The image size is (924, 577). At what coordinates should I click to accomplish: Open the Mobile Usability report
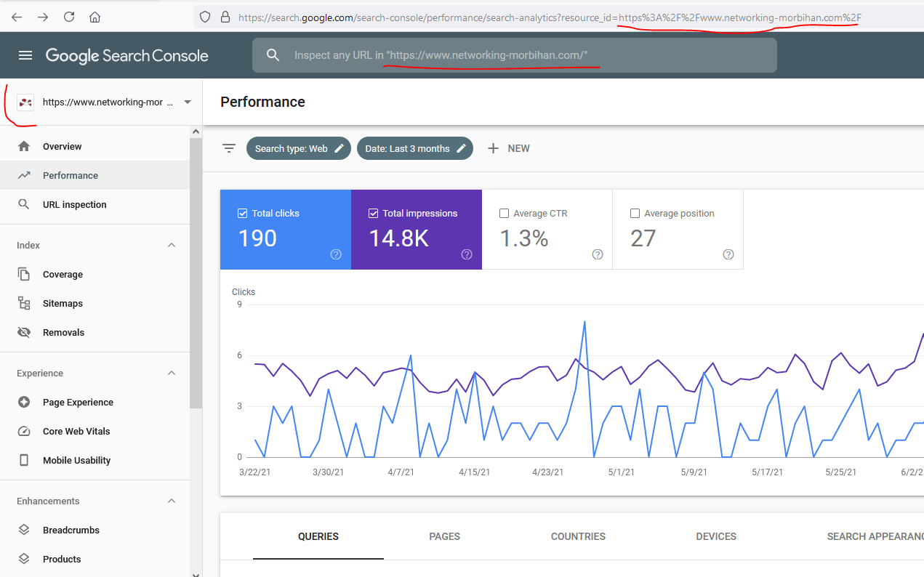pyautogui.click(x=95, y=460)
